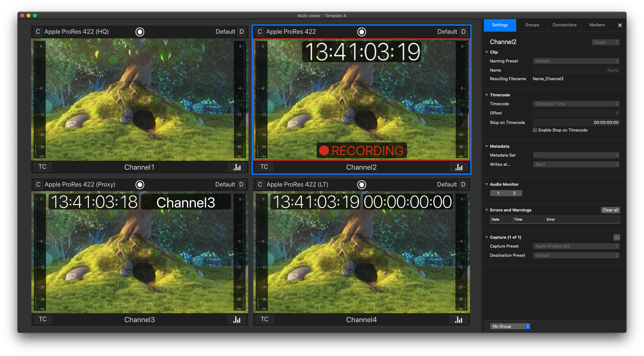The image size is (644, 356).
Task: Open the No Group dropdown
Action: point(510,326)
